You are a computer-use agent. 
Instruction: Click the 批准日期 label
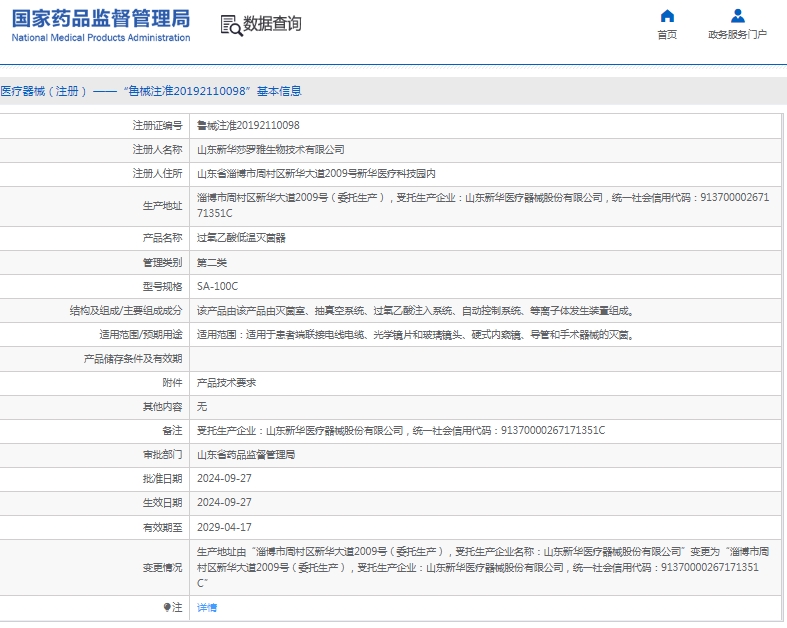(x=162, y=479)
